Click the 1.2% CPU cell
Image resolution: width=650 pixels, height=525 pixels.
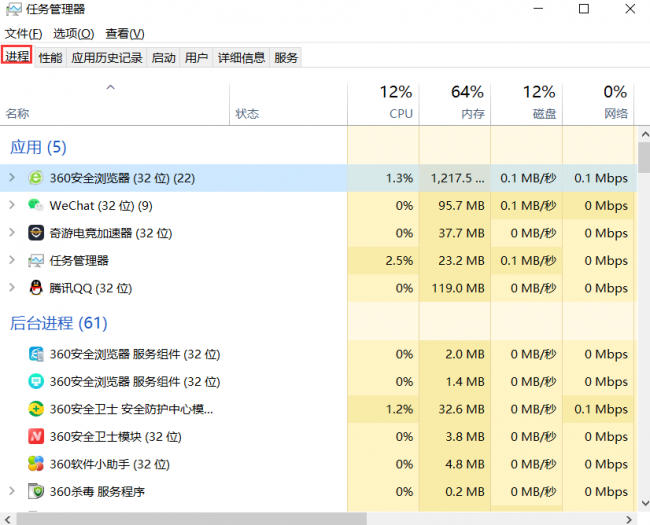click(383, 409)
